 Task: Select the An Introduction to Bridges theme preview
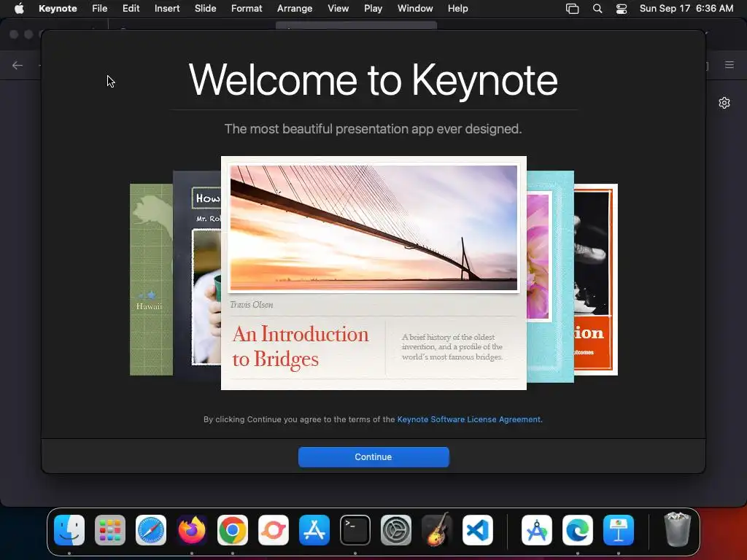(x=373, y=273)
